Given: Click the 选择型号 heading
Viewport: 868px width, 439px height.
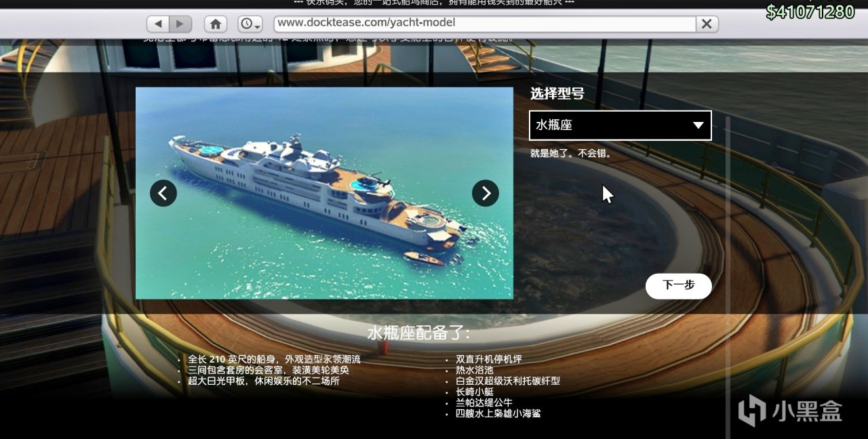Looking at the screenshot, I should pyautogui.click(x=557, y=94).
